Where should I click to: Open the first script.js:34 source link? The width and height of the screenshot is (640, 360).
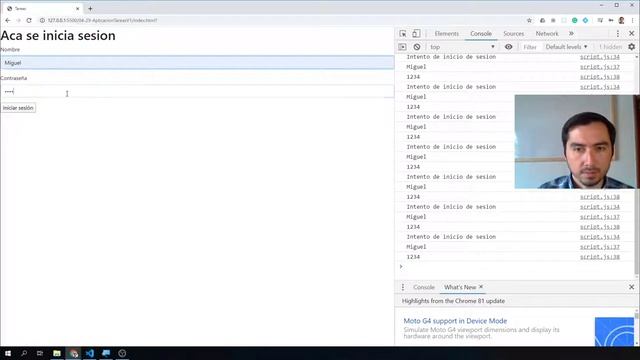[600, 57]
